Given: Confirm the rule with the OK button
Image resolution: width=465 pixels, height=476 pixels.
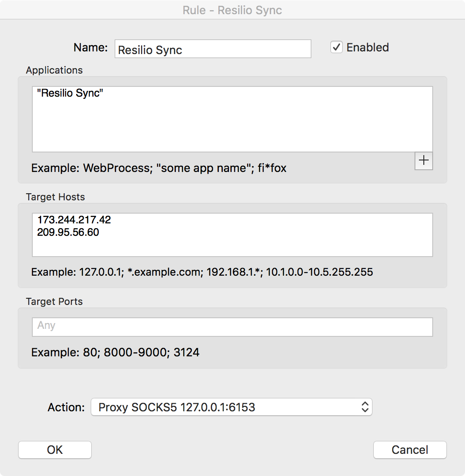Looking at the screenshot, I should point(55,450).
